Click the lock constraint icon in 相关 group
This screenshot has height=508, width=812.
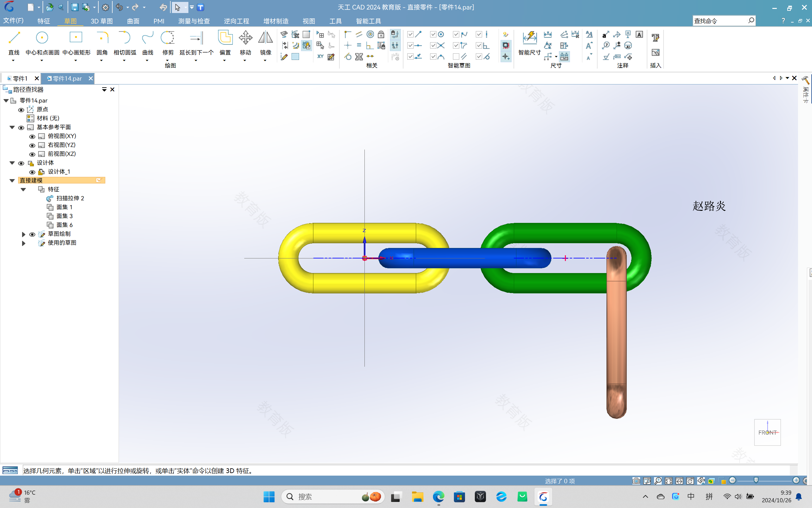click(381, 34)
